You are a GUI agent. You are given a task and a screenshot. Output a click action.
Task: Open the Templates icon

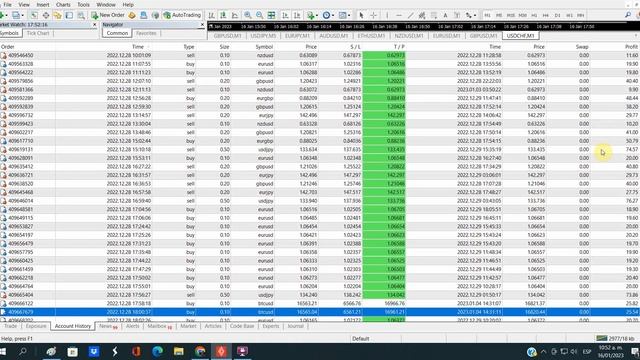342,16
